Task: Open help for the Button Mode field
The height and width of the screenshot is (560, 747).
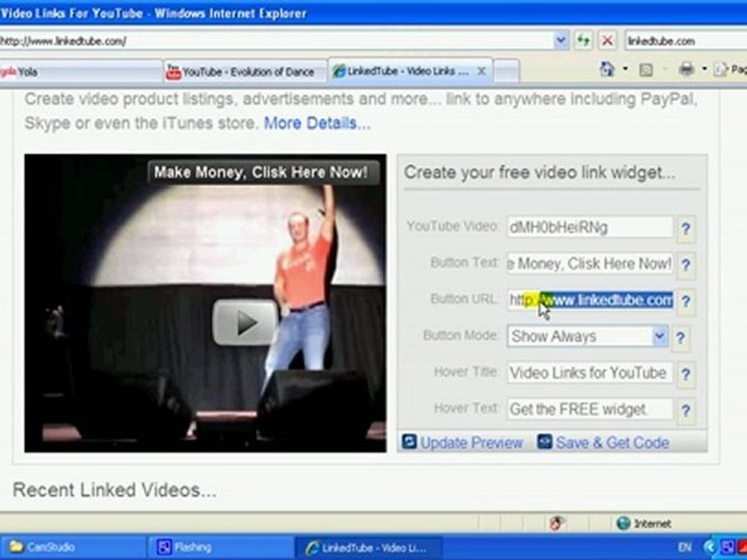Action: pos(681,337)
